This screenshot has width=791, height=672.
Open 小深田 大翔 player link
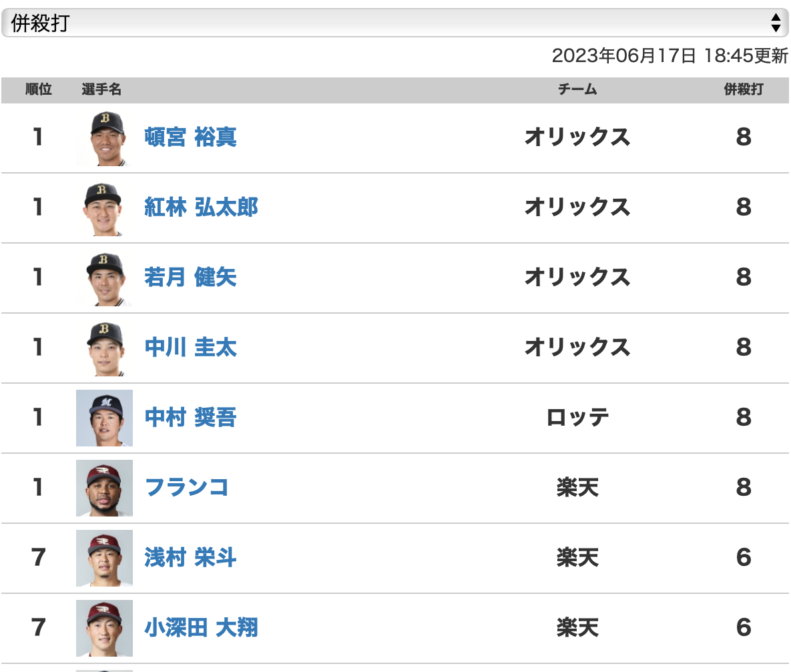coord(202,628)
